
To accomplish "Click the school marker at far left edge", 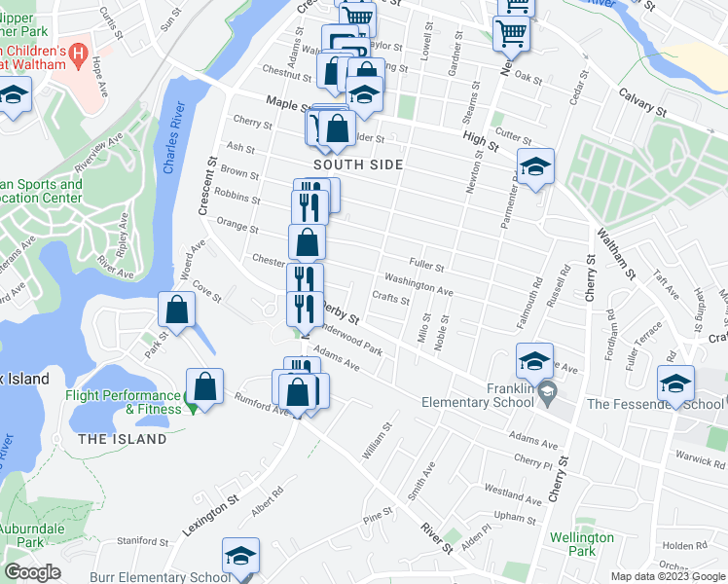I will [x=14, y=96].
